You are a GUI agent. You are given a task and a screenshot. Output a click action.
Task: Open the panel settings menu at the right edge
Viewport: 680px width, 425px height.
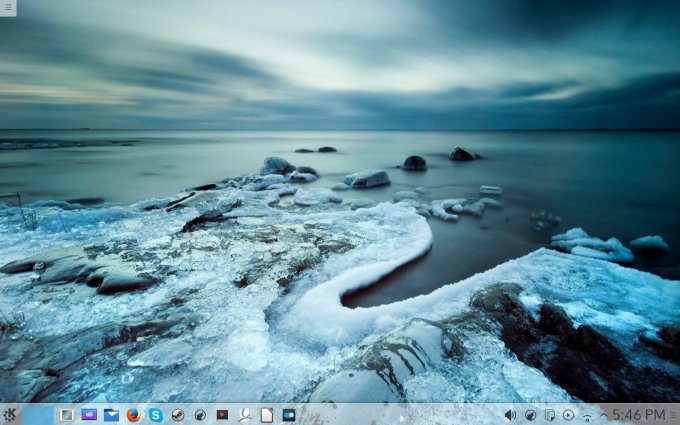tap(673, 414)
